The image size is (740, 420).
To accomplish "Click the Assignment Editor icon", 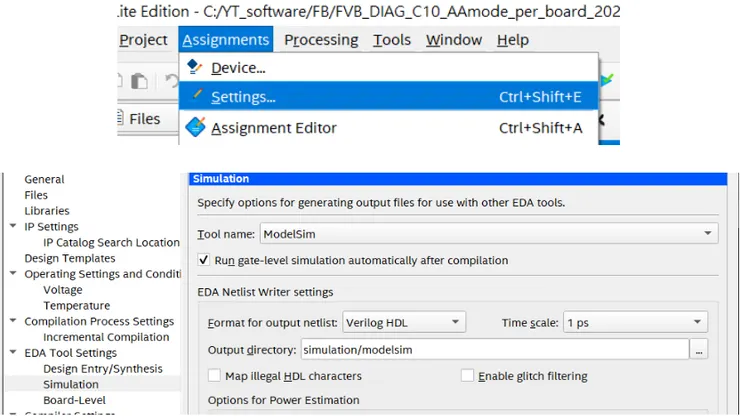I will coord(196,127).
